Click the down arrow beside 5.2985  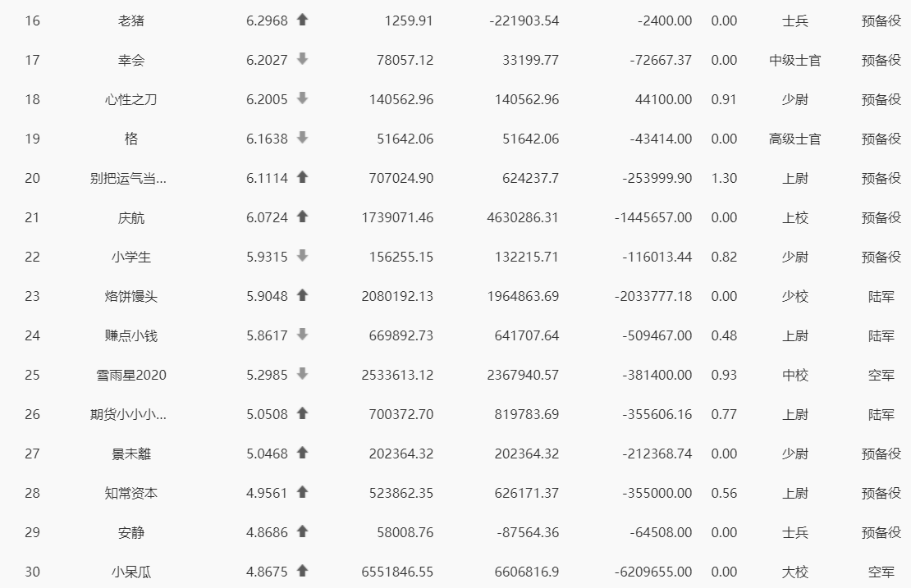pos(302,374)
